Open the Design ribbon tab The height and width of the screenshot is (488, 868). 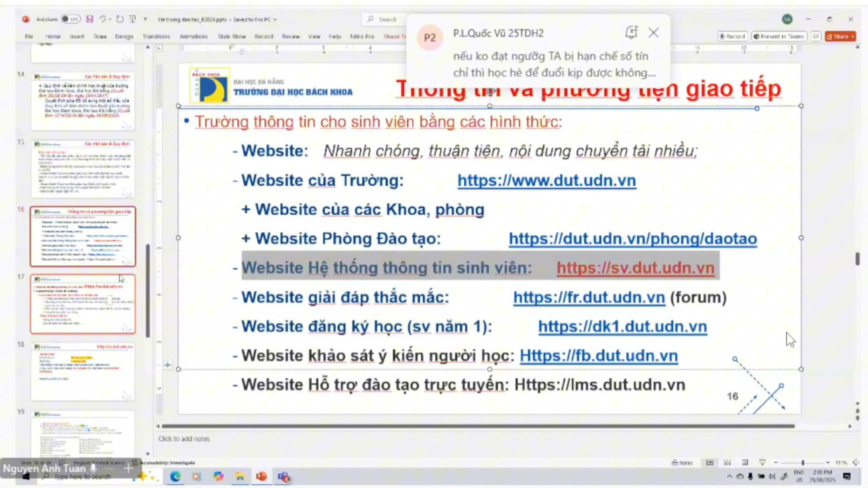tap(124, 36)
